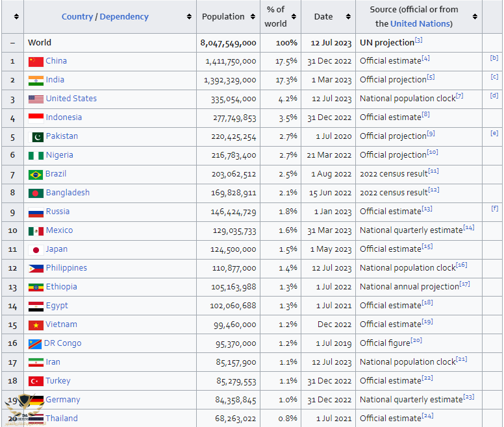Click the United States flag icon
The height and width of the screenshot is (427, 504).
coord(36,99)
